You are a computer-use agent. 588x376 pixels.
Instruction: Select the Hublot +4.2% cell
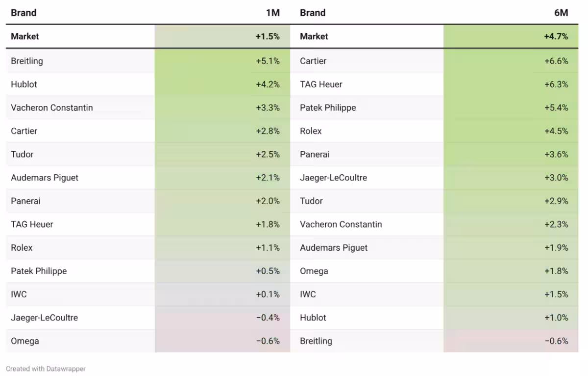click(x=222, y=84)
